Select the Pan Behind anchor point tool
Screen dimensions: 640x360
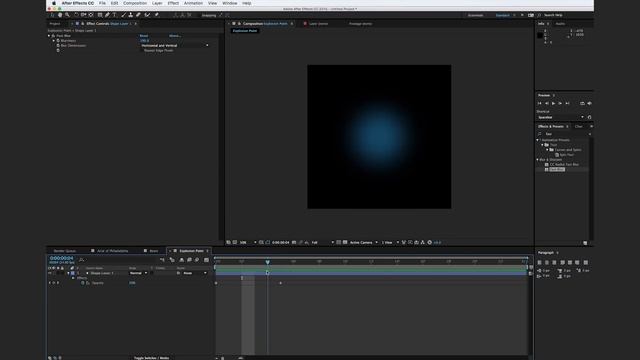pyautogui.click(x=91, y=15)
